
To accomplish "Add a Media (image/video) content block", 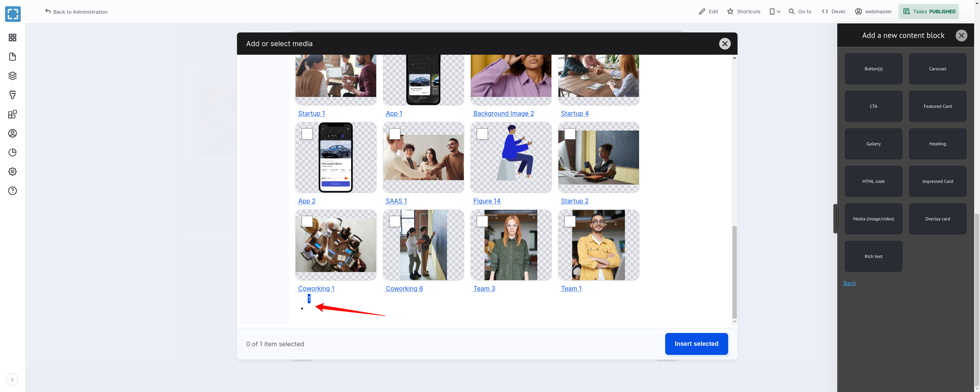I will (x=874, y=219).
